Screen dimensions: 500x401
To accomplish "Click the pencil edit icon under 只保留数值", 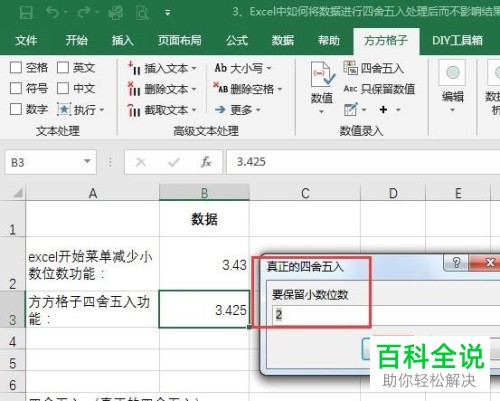I will pos(351,109).
